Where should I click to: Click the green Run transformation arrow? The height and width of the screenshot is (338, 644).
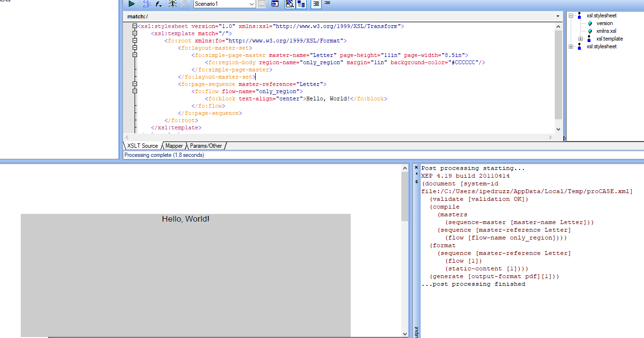[x=131, y=4]
